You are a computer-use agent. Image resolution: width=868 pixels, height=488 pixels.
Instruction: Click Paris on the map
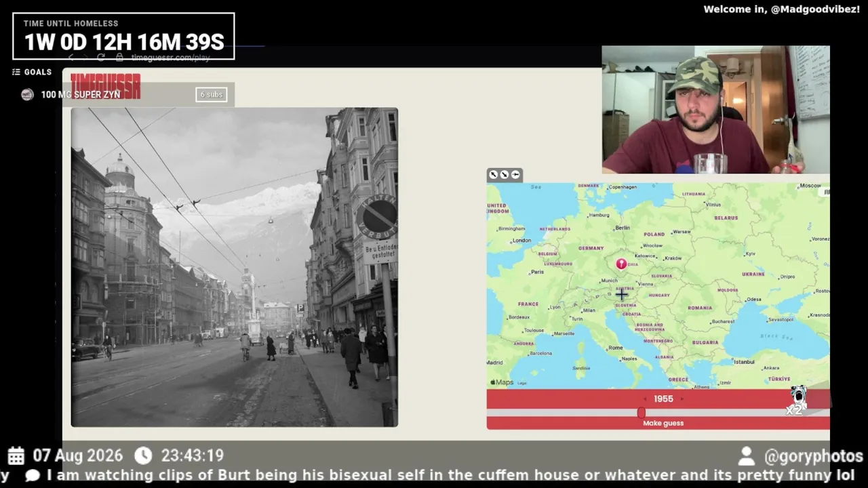537,272
